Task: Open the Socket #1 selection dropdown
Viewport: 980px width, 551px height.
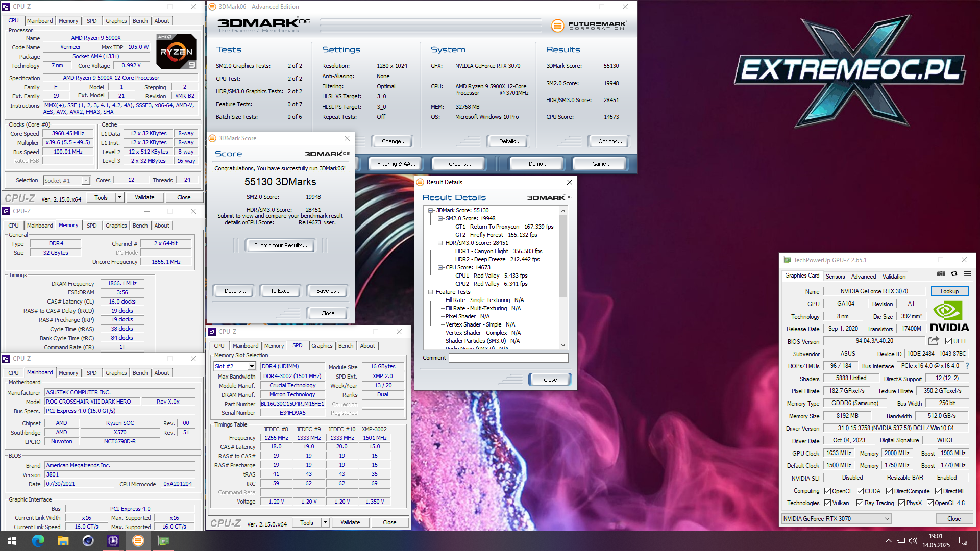Action: point(86,181)
